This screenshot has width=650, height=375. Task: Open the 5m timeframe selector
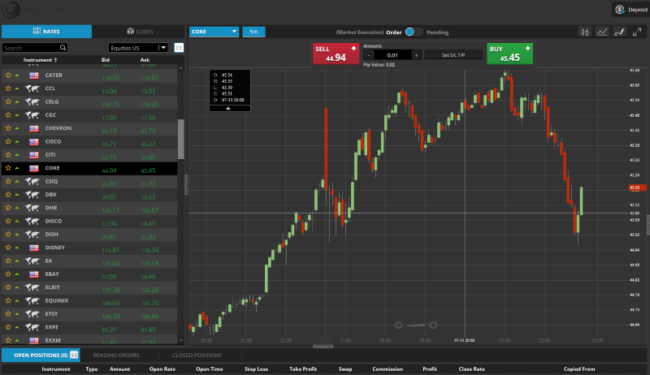[254, 31]
